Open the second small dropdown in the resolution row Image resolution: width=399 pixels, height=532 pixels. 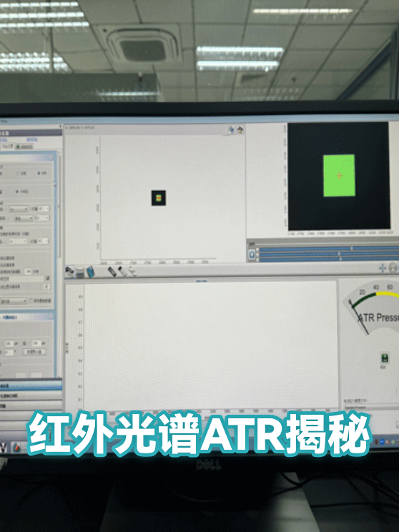tap(44, 209)
